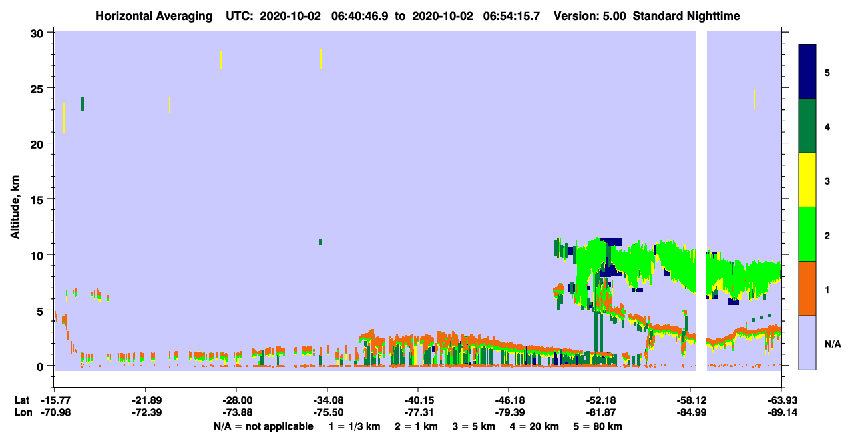This screenshot has width=868, height=445.
Task: Click the small dark green feature near 23 km altitude
Action: tap(82, 104)
